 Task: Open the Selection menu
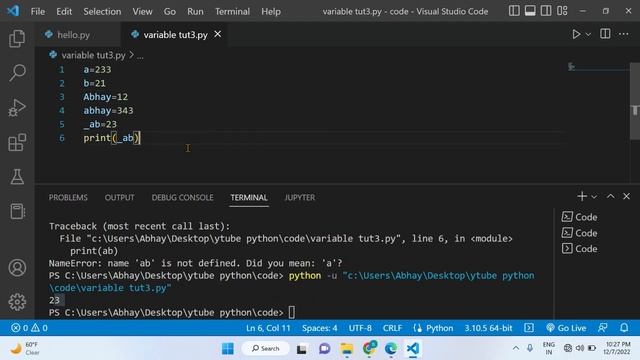tap(102, 11)
